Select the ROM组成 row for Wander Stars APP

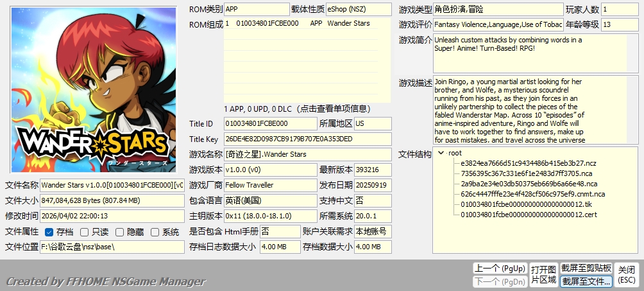307,24
